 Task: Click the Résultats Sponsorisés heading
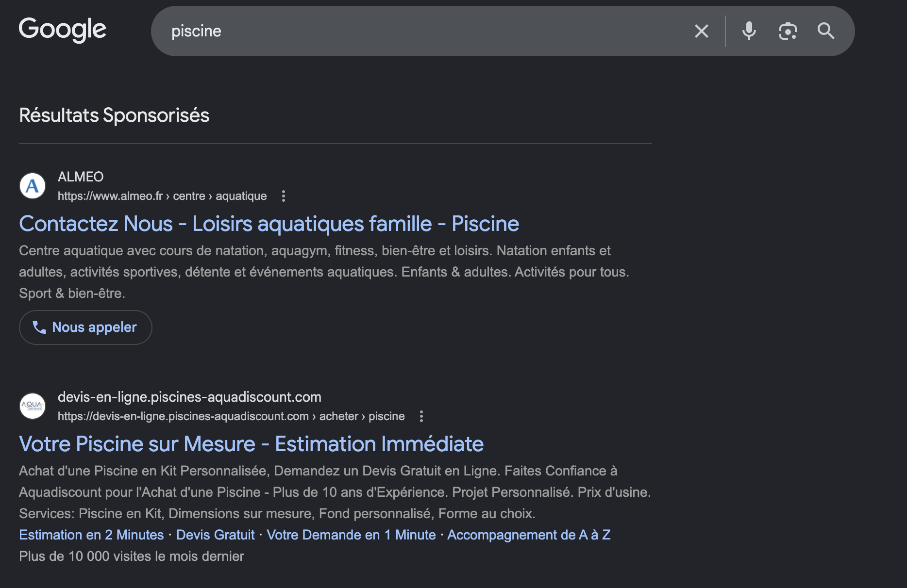(x=114, y=115)
